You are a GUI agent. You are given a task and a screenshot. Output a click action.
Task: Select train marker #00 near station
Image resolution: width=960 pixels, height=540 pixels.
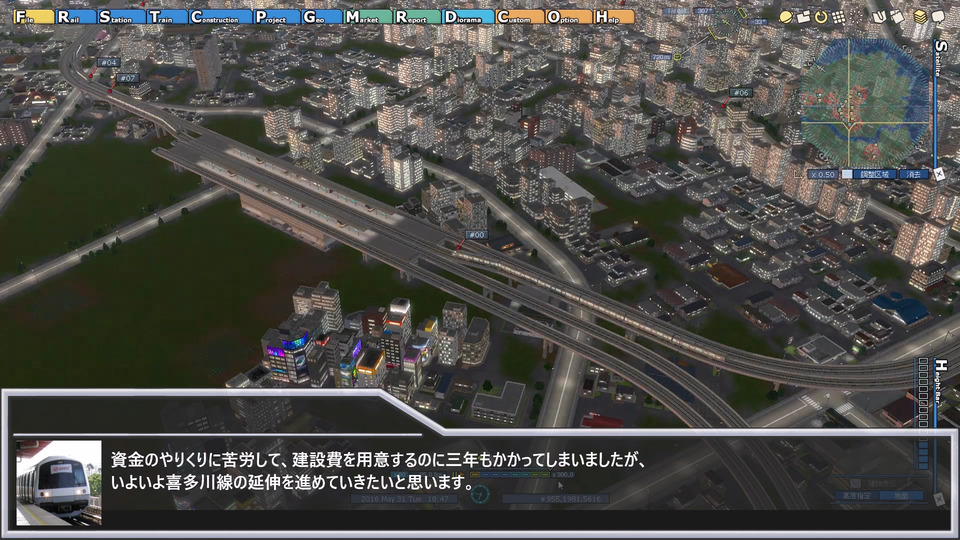(476, 234)
